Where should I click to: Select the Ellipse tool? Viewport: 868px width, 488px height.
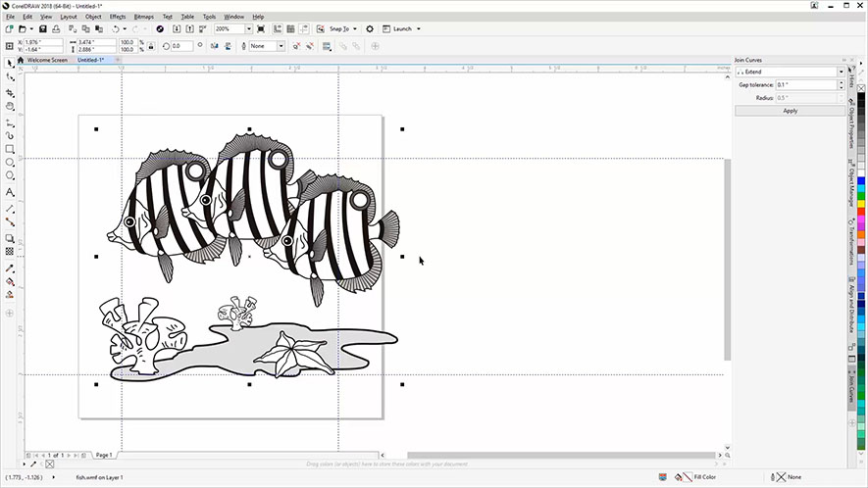tap(10, 163)
